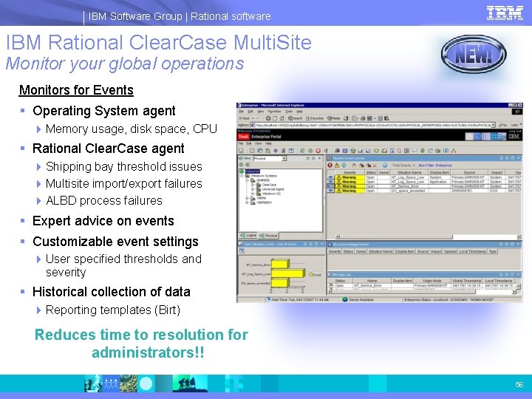Open the Address bar dropdown arrow
Image resolution: width=532 pixels, height=399 pixels.
click(x=494, y=125)
